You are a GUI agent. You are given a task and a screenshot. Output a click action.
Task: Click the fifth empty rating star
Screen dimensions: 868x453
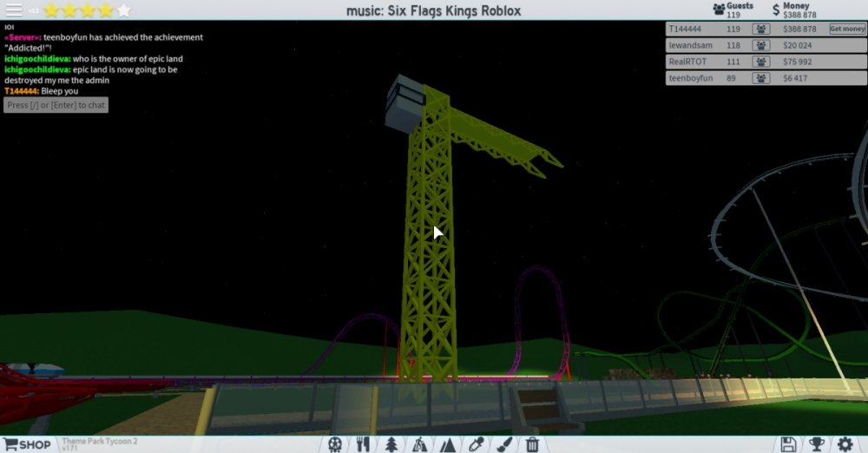(124, 10)
